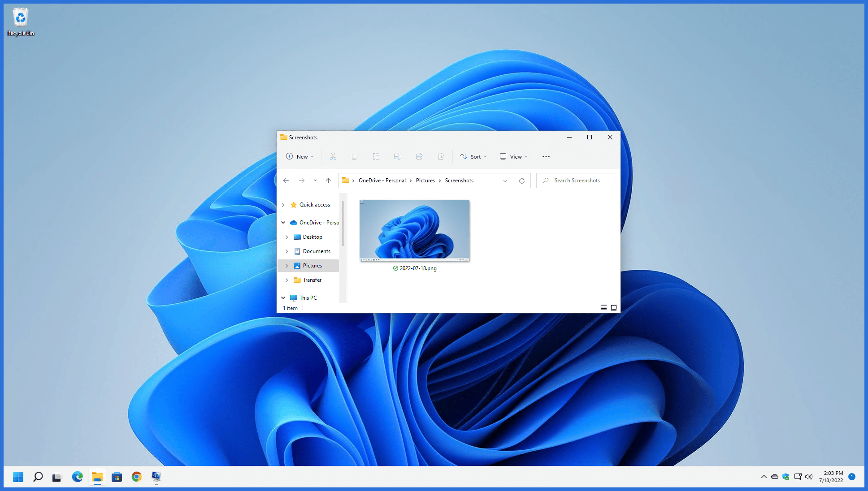Click the Cut scissors icon in toolbar

pyautogui.click(x=333, y=156)
